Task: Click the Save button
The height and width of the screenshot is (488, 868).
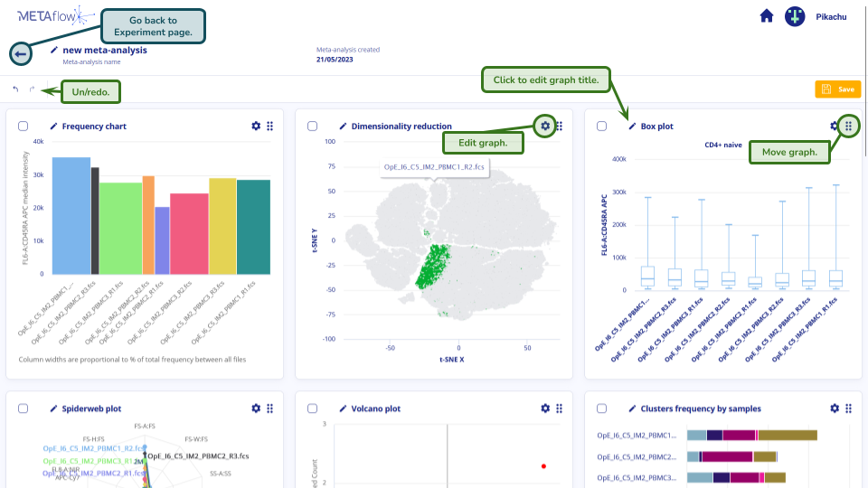Action: click(x=837, y=89)
